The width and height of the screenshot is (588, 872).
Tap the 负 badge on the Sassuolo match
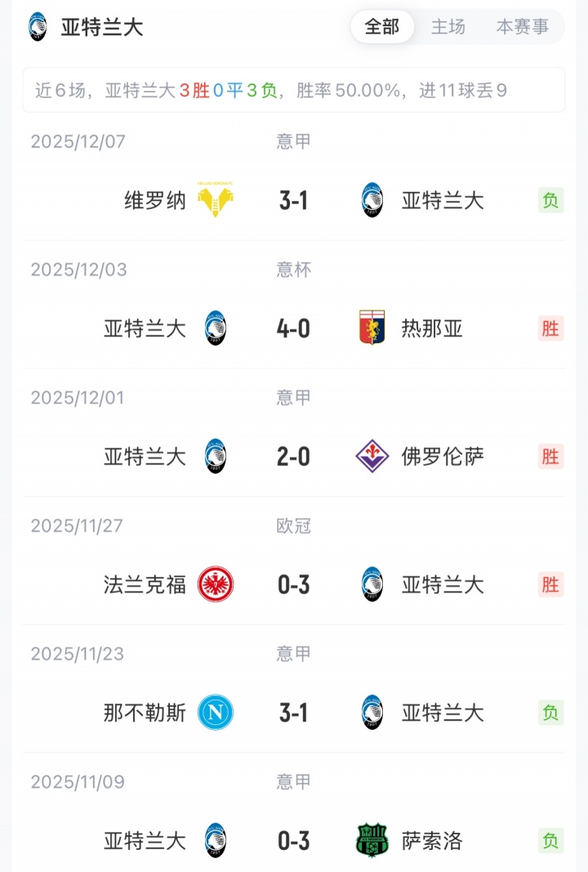click(x=550, y=840)
